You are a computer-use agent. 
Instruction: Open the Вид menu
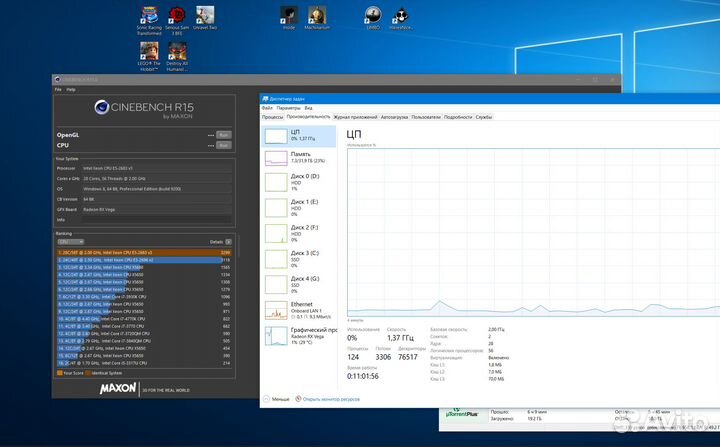point(309,108)
